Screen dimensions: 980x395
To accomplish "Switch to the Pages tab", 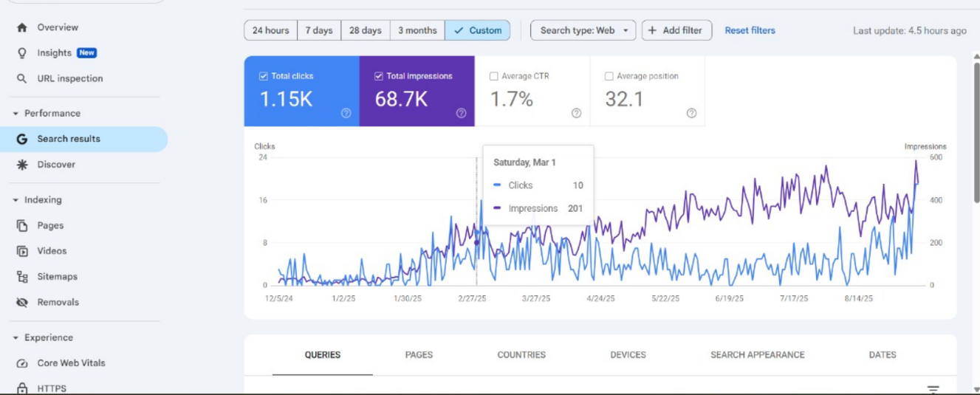I will [x=419, y=355].
